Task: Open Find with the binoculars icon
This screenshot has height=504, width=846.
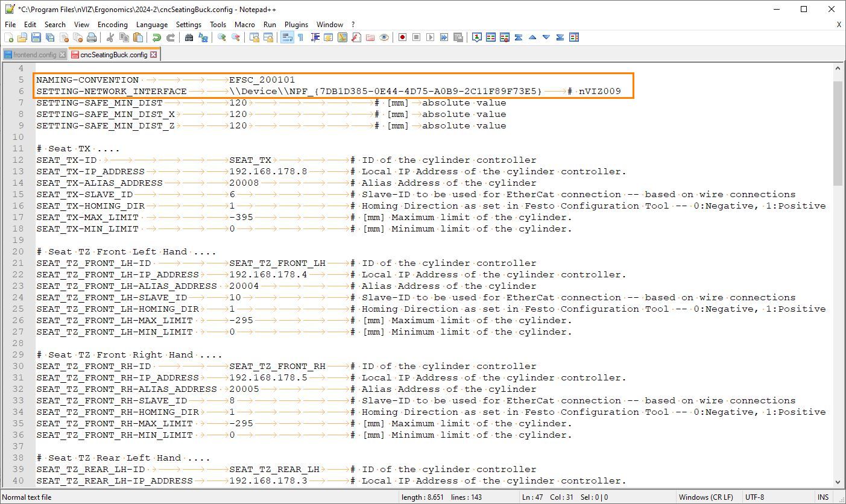Action: tap(189, 37)
